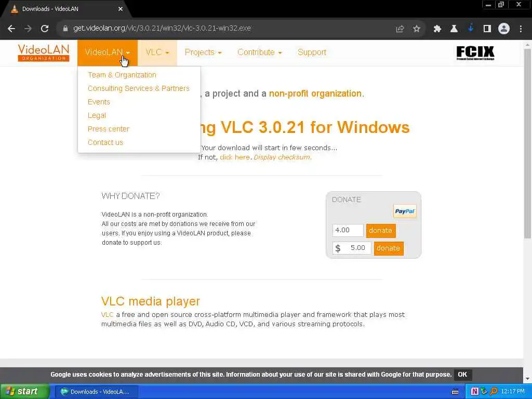This screenshot has width=532, height=399.
Task: Bookmark this page with the star icon
Action: [416, 29]
